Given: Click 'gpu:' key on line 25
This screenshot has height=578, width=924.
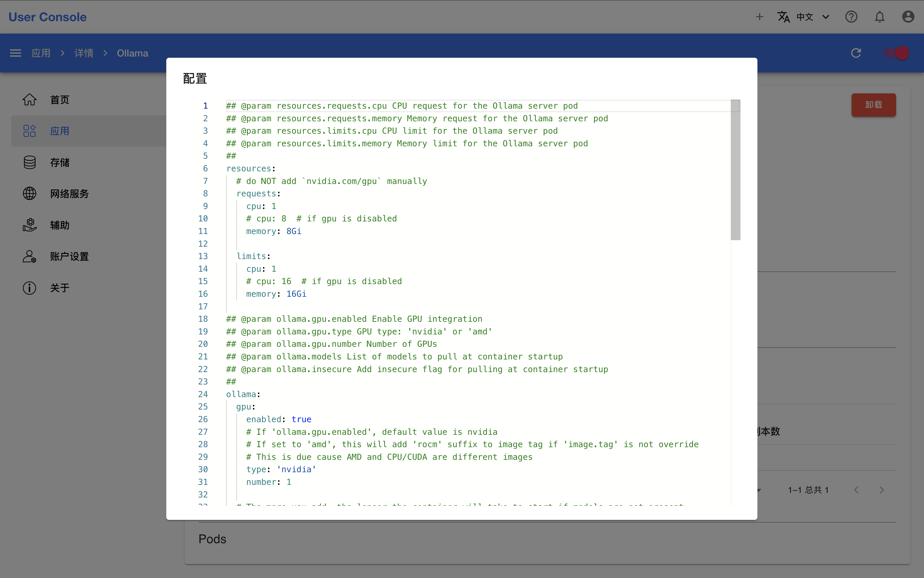Looking at the screenshot, I should pyautogui.click(x=246, y=407).
